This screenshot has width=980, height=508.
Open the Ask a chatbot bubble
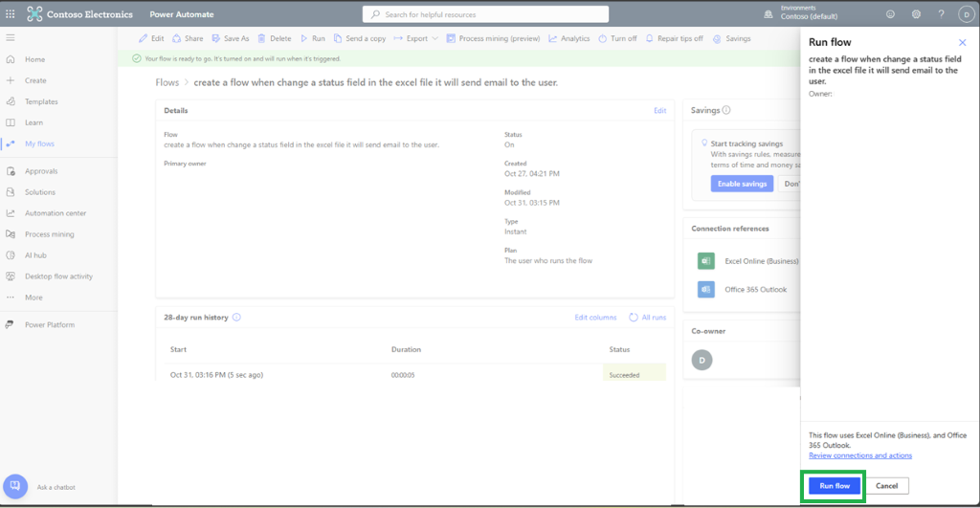click(x=15, y=486)
